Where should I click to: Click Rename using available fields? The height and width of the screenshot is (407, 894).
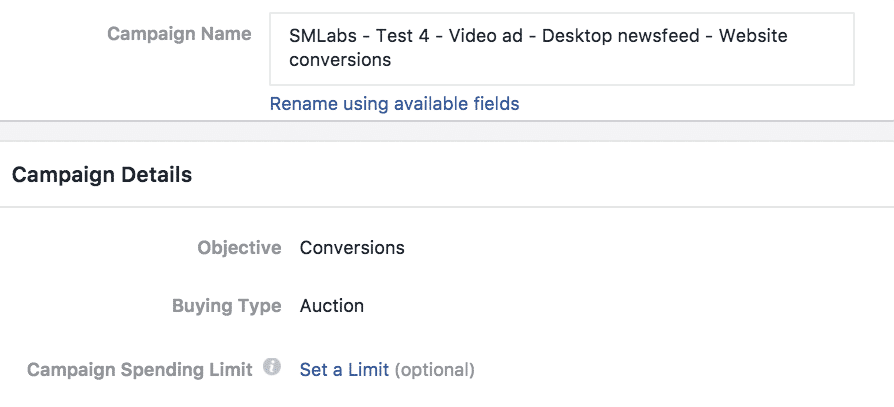pyautogui.click(x=395, y=104)
